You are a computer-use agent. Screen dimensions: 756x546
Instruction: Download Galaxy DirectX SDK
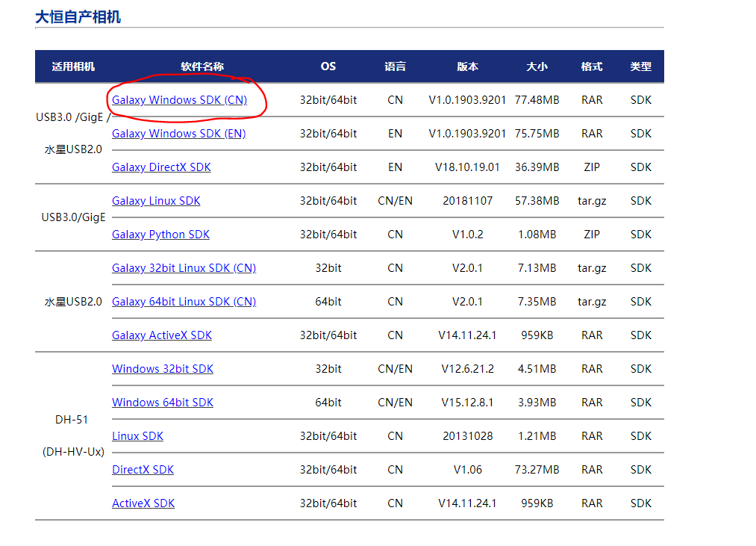(161, 167)
